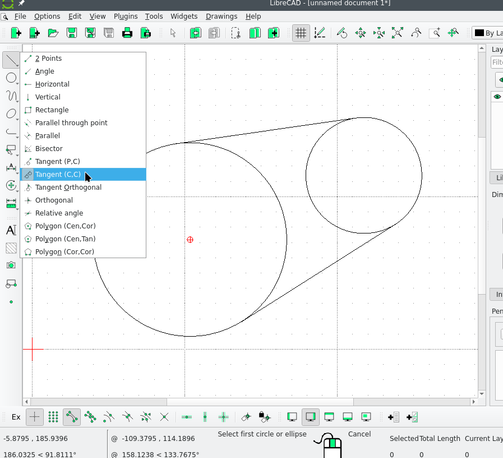Expand the Line tools dropdown in sidebar

point(11,60)
